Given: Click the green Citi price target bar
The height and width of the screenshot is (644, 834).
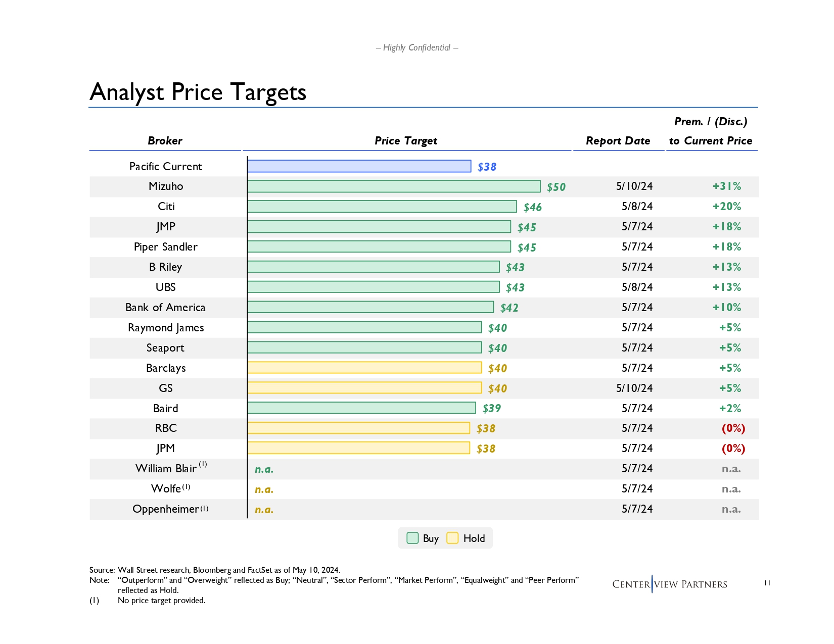Looking at the screenshot, I should click(x=382, y=207).
